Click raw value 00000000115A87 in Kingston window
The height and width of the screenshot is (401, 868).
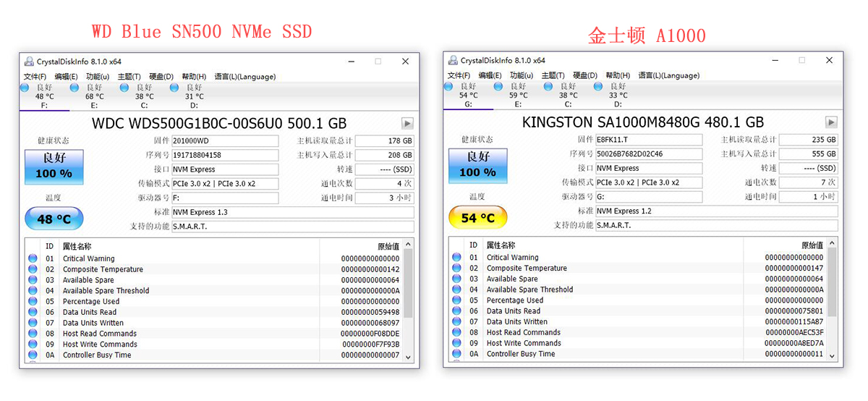click(794, 321)
